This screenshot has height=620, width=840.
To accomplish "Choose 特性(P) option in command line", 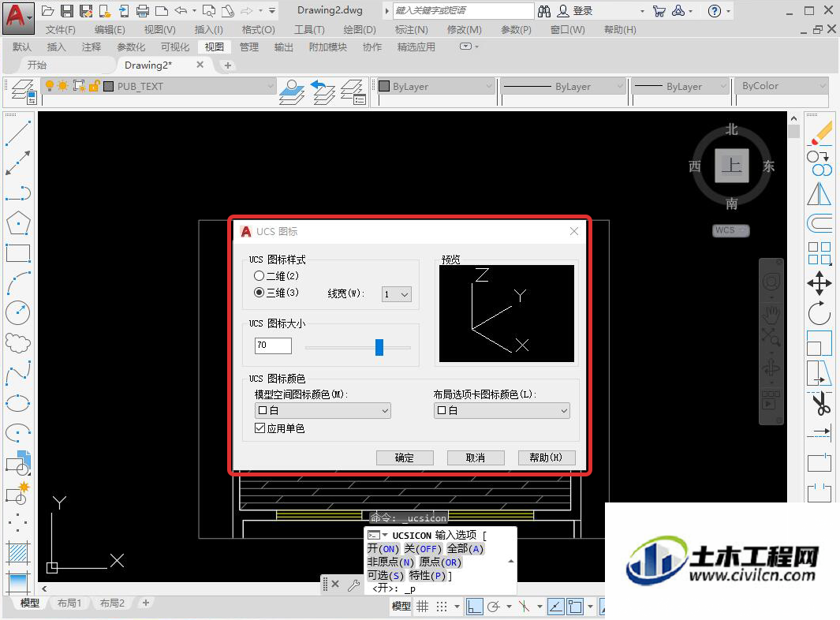I will [x=427, y=576].
